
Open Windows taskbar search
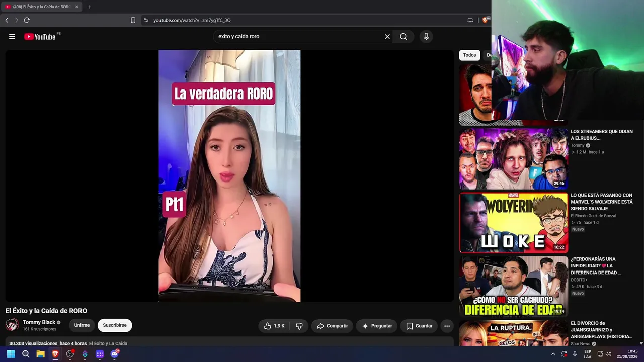(x=26, y=354)
